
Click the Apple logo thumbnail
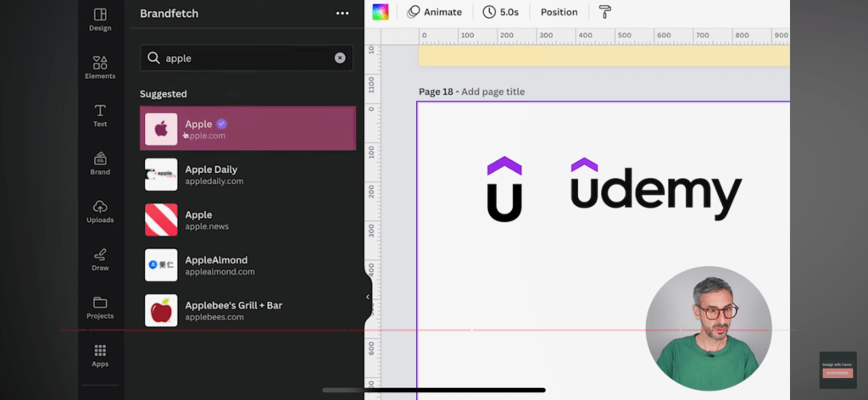(161, 130)
